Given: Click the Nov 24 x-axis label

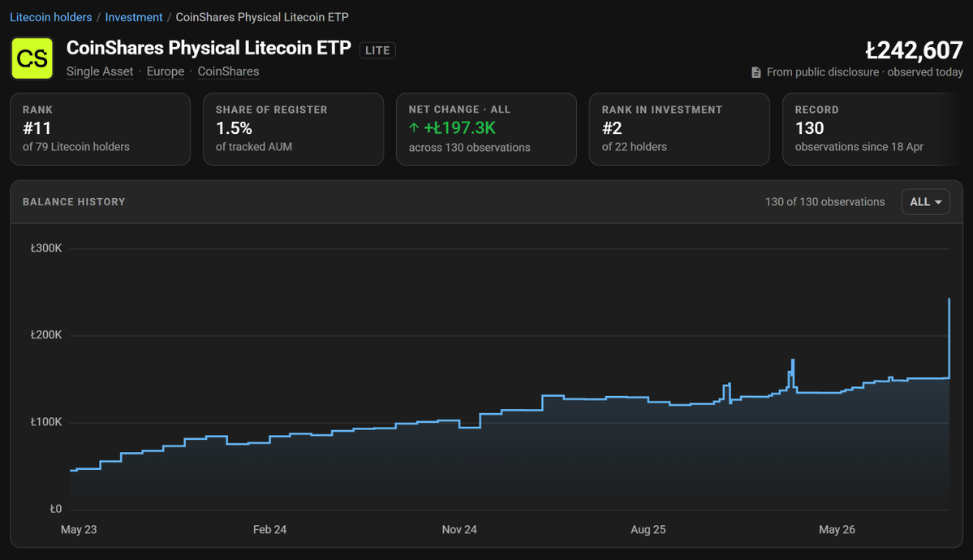Looking at the screenshot, I should coord(459,530).
